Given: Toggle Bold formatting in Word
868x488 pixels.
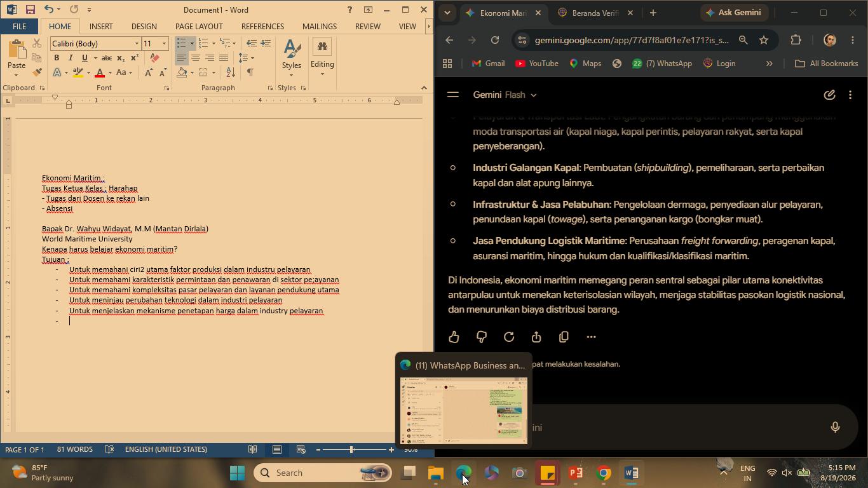Looking at the screenshot, I should 57,58.
